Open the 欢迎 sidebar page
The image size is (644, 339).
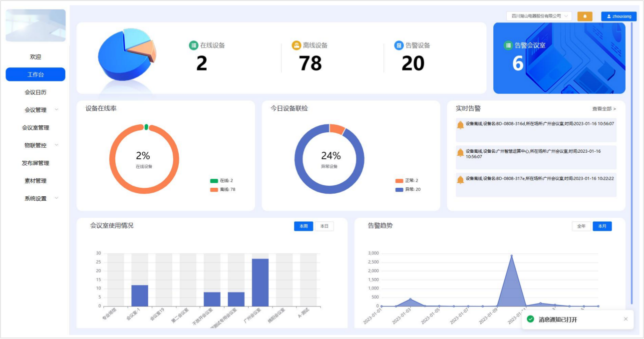(x=35, y=57)
